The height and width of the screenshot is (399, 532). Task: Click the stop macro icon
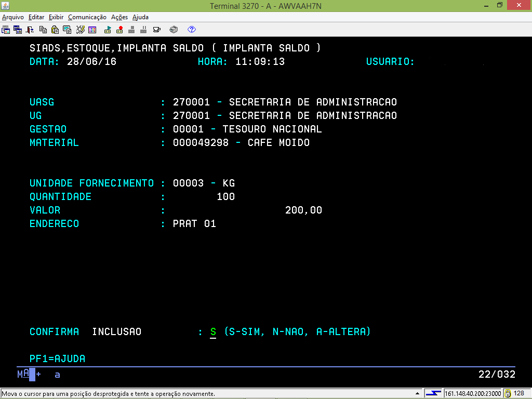click(131, 30)
